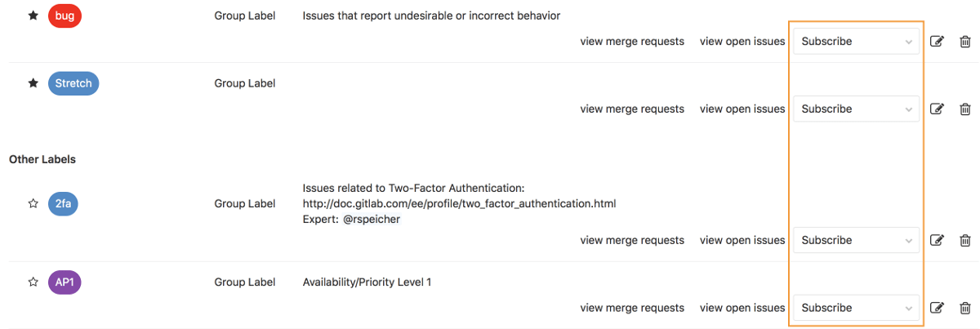Click the purple AP1 label badge
The height and width of the screenshot is (329, 980).
65,282
